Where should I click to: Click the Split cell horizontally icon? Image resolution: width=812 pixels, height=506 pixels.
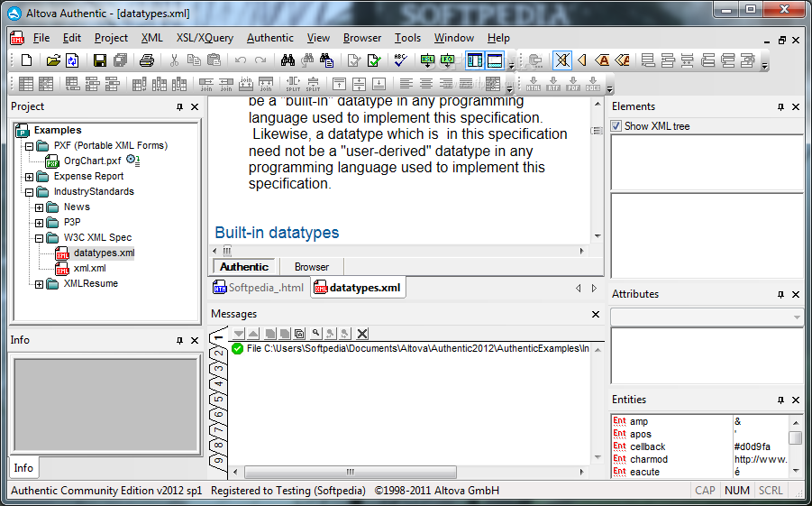293,84
